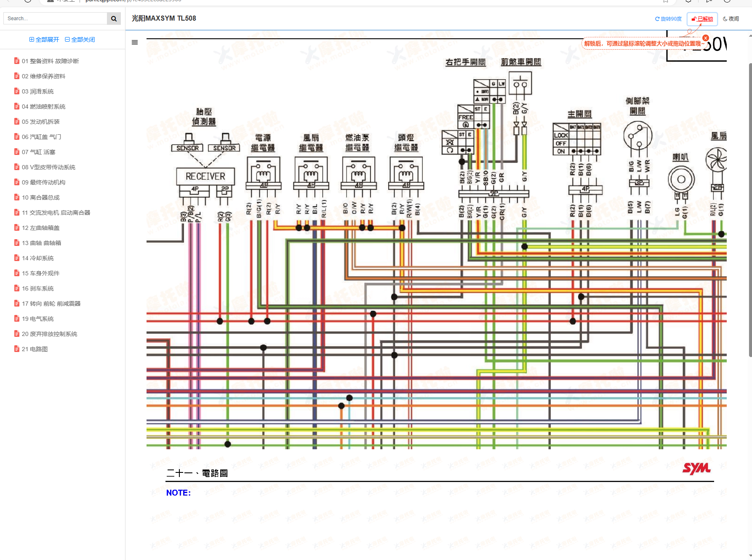Switch to night mode 夜间
This screenshot has height=560, width=752.
(x=731, y=19)
